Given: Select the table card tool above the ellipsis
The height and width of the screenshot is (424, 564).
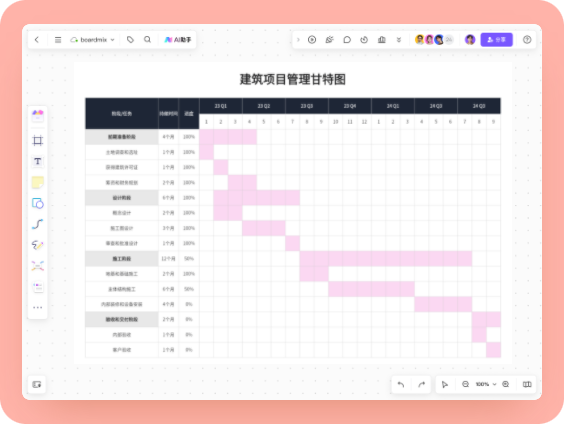Looking at the screenshot, I should [37, 287].
